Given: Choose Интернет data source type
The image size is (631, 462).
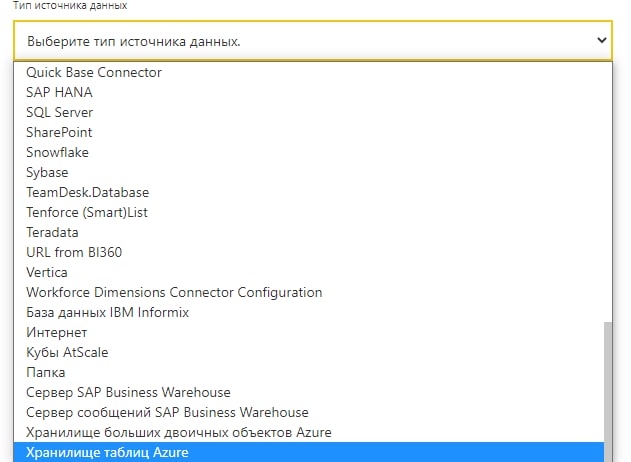Looking at the screenshot, I should [x=309, y=332].
